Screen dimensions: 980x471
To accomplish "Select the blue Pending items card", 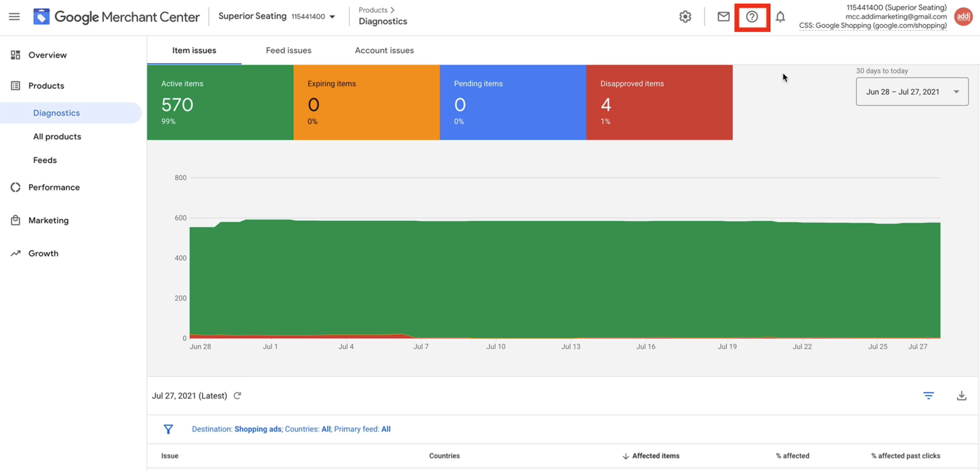I will pyautogui.click(x=513, y=102).
